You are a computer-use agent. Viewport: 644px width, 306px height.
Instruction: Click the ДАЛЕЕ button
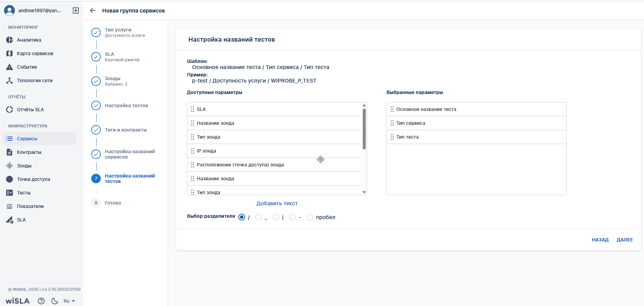click(x=624, y=240)
